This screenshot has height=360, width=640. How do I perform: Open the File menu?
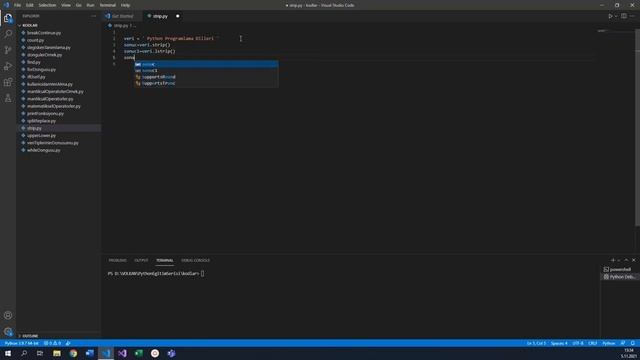(x=17, y=5)
